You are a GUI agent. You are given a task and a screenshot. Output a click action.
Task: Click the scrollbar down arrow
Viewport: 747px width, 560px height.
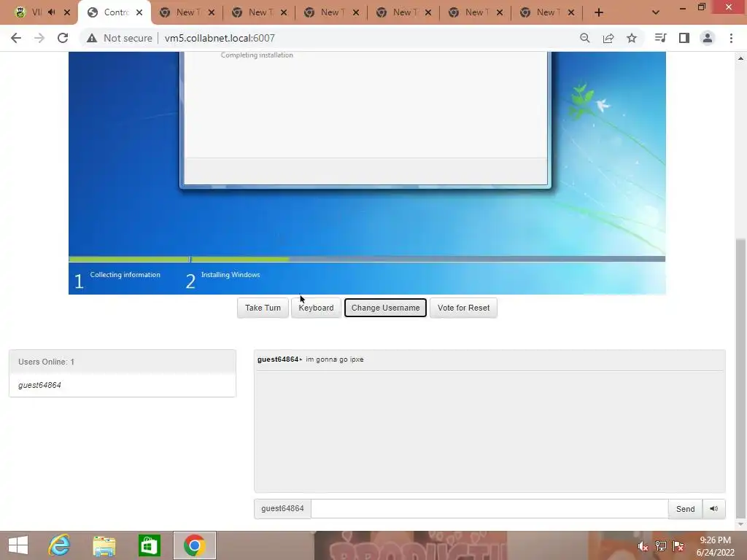[740, 524]
